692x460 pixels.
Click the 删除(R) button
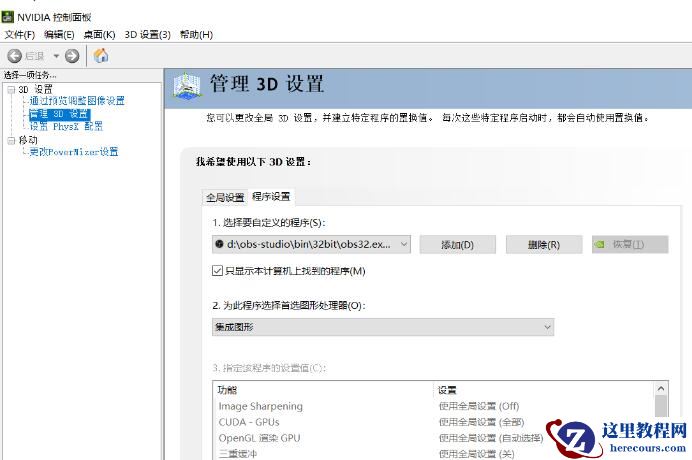544,245
